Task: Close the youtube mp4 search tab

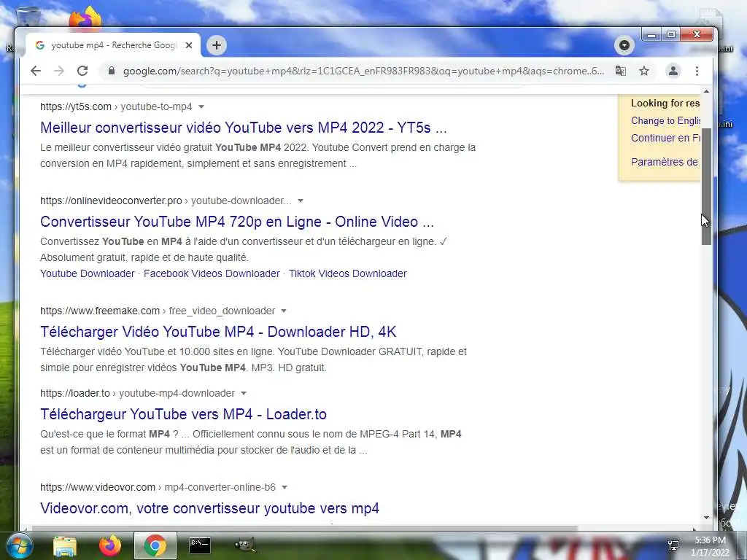Action: [x=189, y=45]
